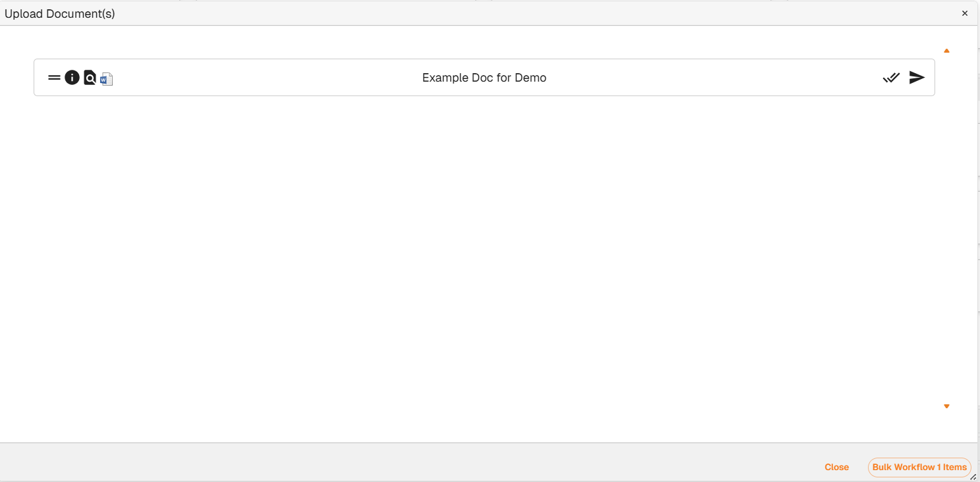Dismiss the dialog with the X button
This screenshot has width=980, height=482.
(x=965, y=13)
